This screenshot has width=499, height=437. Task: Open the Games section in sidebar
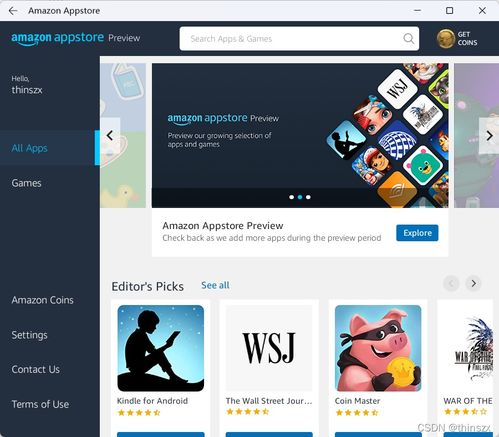[27, 183]
